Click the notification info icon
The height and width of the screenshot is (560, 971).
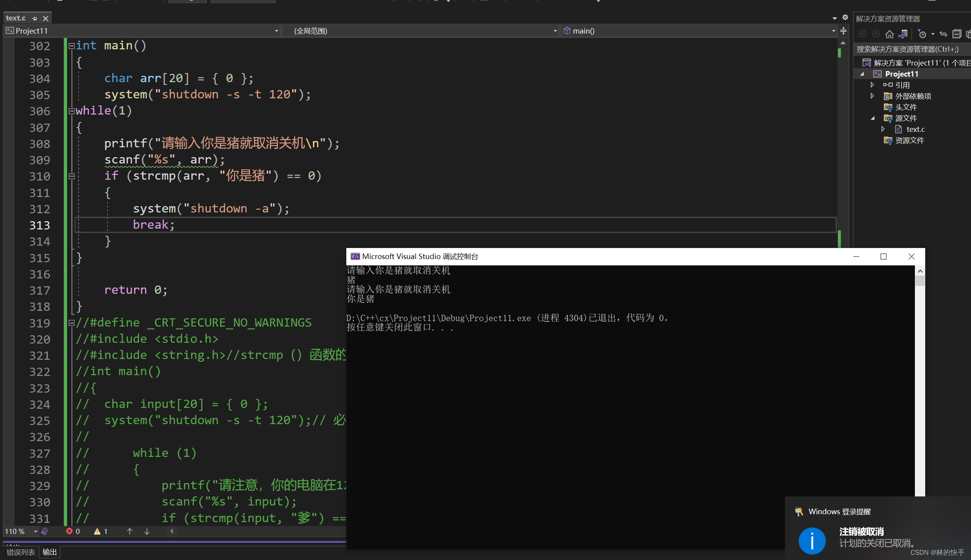click(x=812, y=541)
